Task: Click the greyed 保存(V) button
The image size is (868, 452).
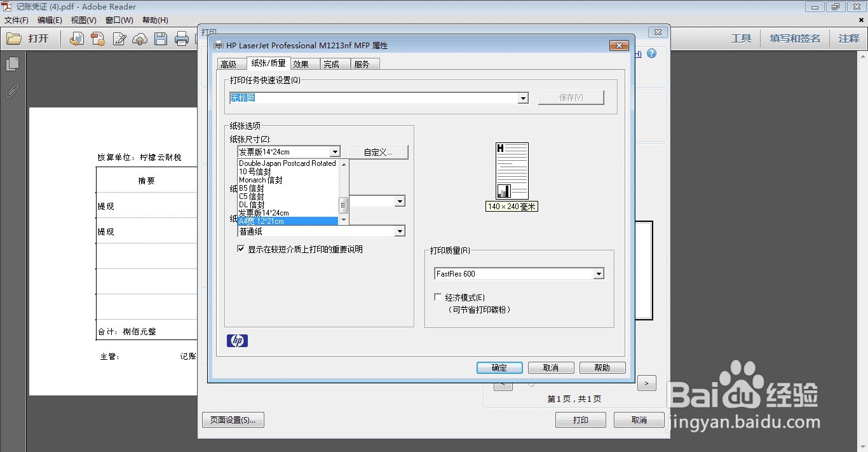Action: [x=571, y=97]
